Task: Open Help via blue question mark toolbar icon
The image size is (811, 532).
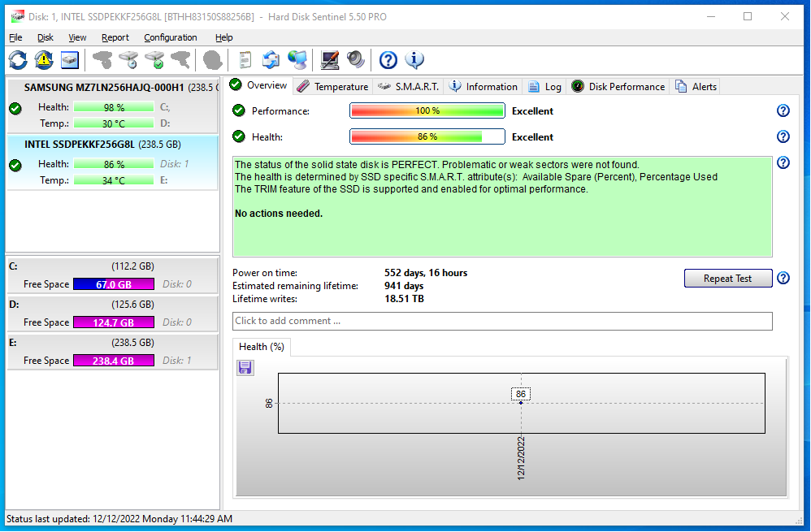Action: pos(388,59)
